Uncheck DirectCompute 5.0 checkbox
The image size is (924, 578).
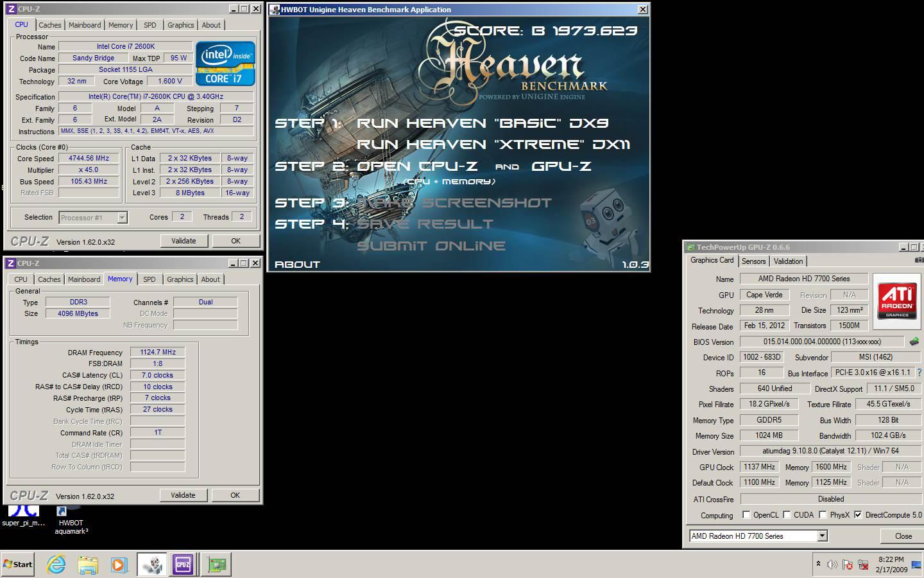[858, 515]
